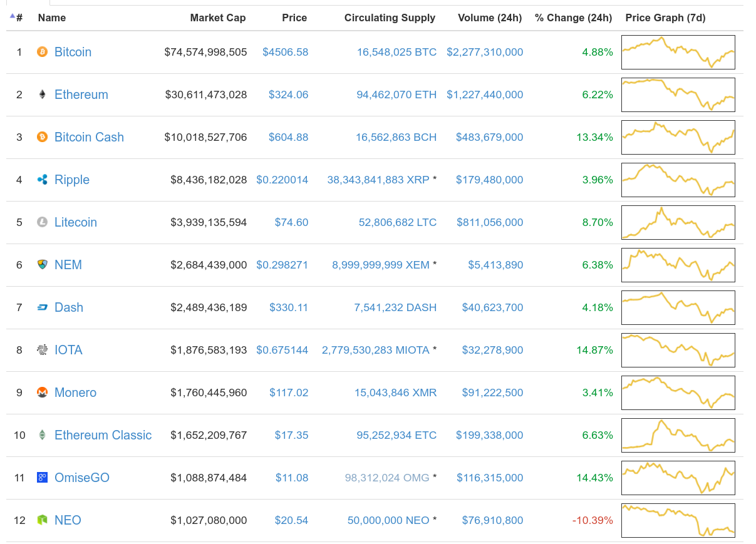Open Litecoin's 7-day price graph
The height and width of the screenshot is (544, 756).
pyautogui.click(x=678, y=222)
